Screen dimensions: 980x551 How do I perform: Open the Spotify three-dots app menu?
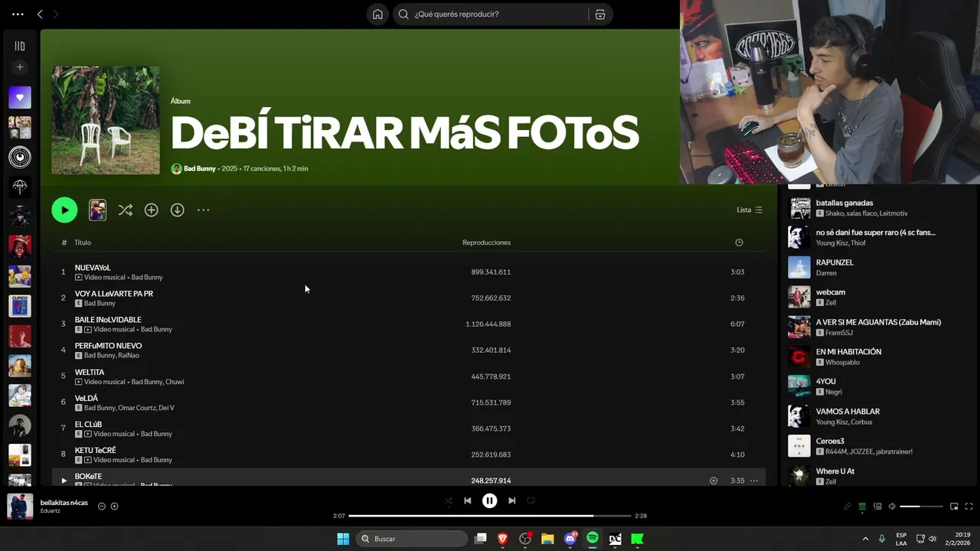coord(18,14)
